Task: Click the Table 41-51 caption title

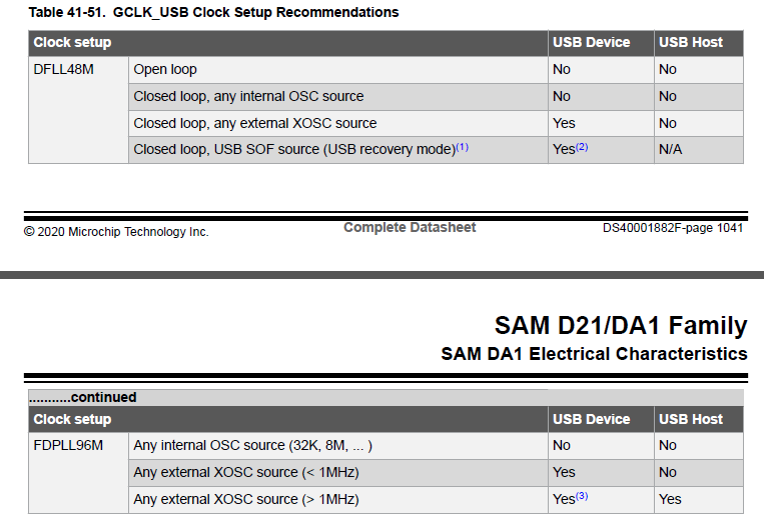Action: [213, 12]
